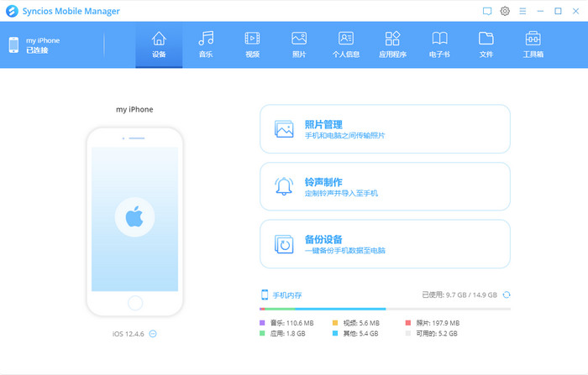588x375 pixels.
Task: Click the red 照片 legend swatch
Action: pyautogui.click(x=408, y=322)
